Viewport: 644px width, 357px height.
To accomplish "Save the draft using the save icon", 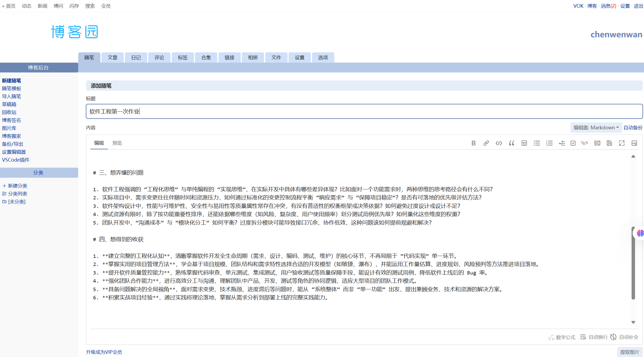I will pos(610,143).
